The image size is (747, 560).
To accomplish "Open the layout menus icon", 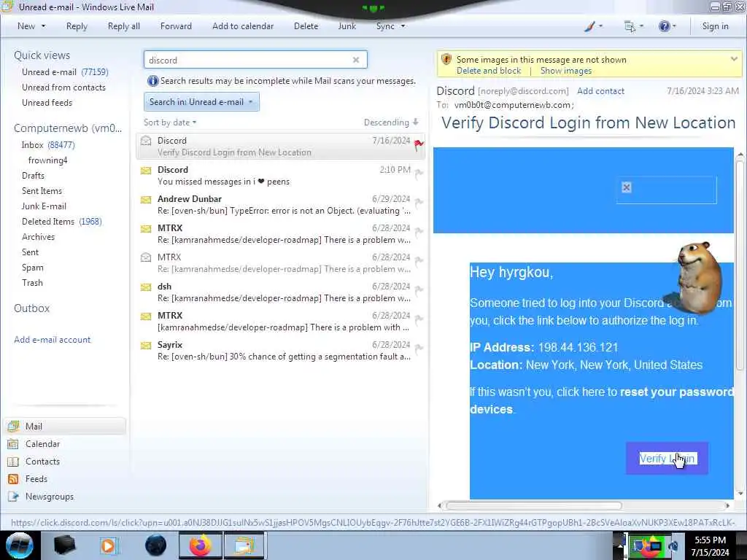I will point(633,26).
